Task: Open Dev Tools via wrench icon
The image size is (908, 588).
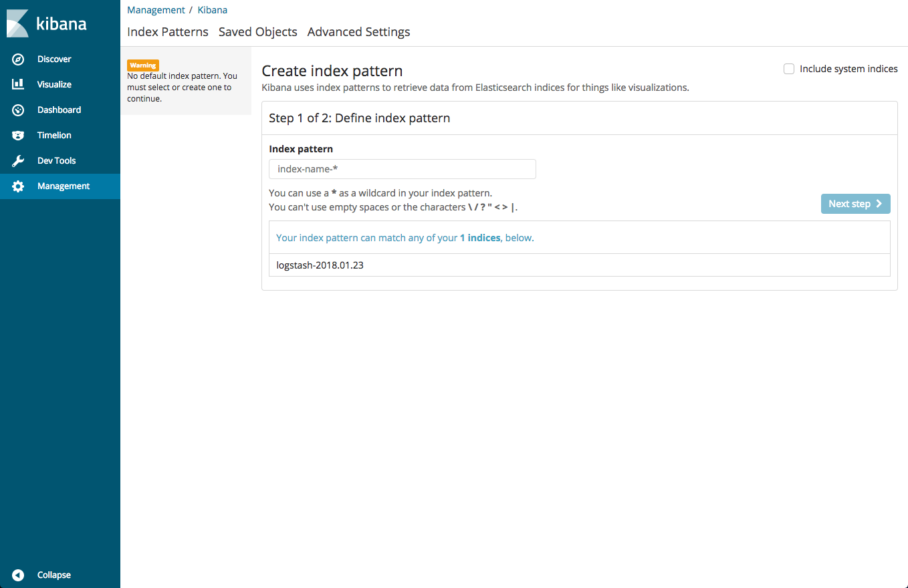Action: [x=19, y=161]
